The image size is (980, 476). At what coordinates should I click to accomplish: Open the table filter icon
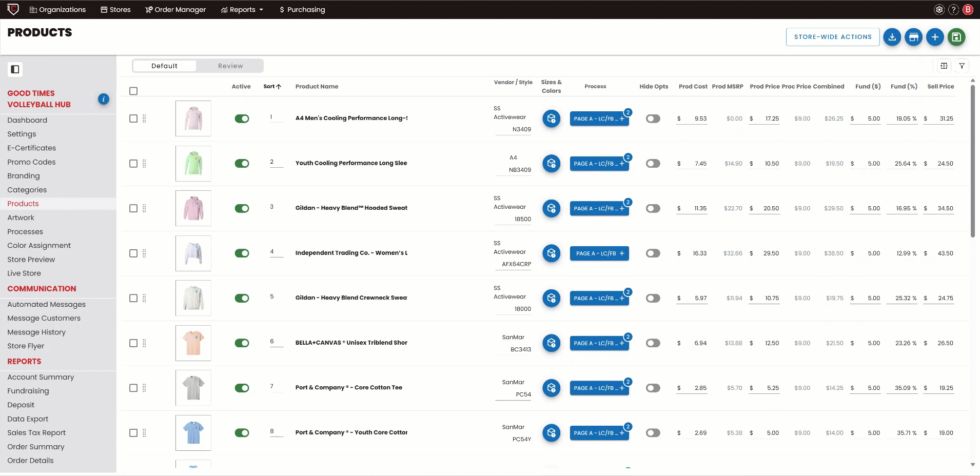coord(962,66)
